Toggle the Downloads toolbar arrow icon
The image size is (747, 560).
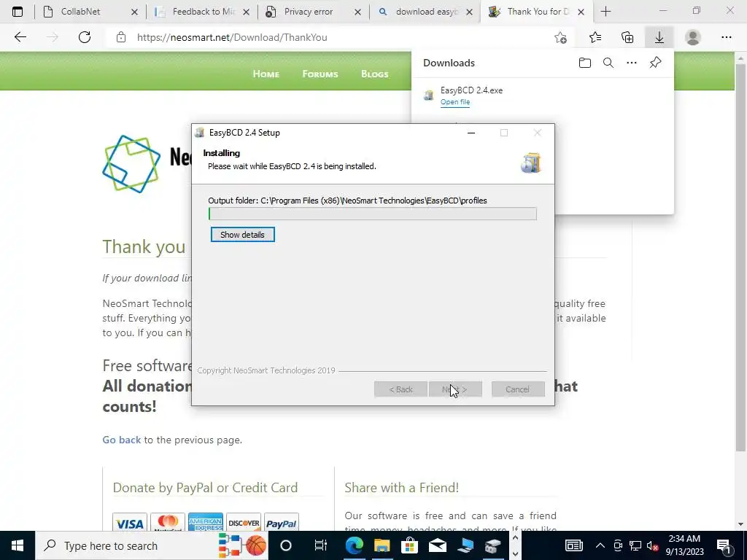(659, 37)
